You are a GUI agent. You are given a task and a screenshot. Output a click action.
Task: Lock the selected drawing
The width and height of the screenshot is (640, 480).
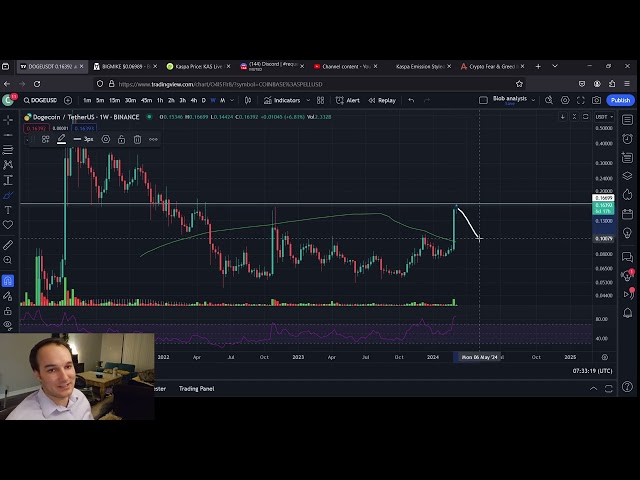[122, 139]
